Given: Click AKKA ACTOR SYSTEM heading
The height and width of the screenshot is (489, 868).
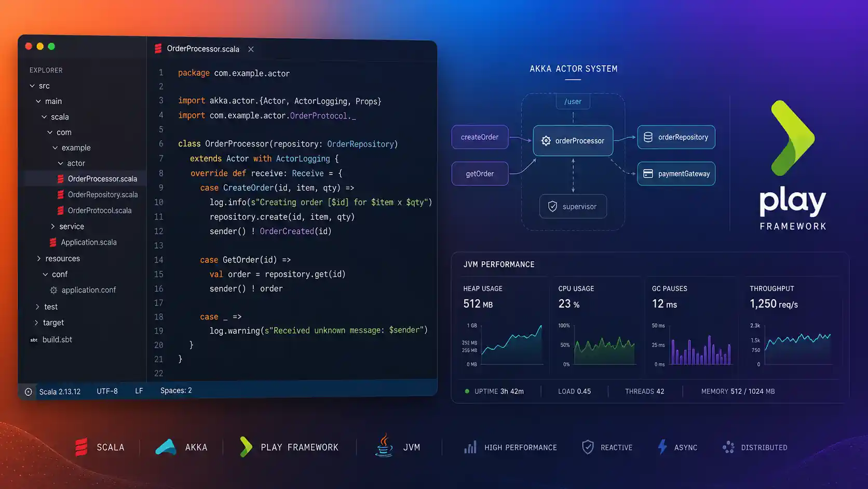Looking at the screenshot, I should click(574, 69).
